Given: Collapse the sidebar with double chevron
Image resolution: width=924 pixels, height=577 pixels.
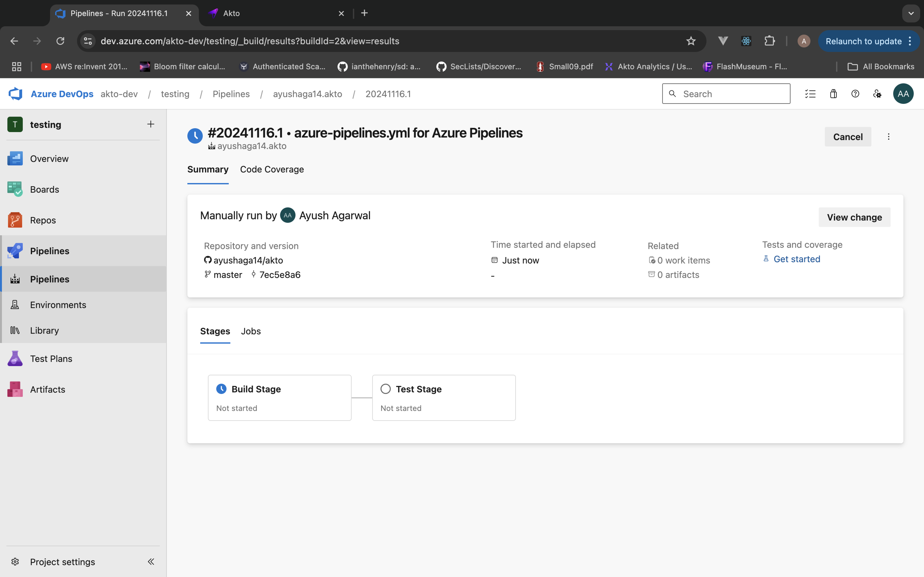Looking at the screenshot, I should click(x=151, y=561).
